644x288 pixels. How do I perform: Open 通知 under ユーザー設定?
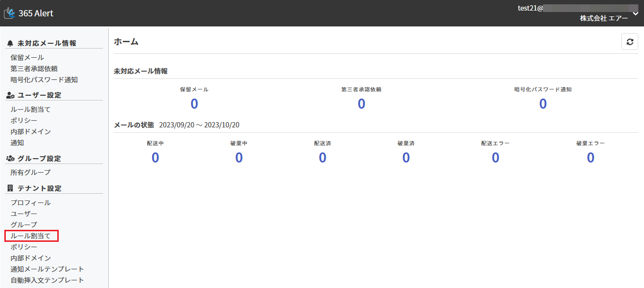click(x=17, y=143)
